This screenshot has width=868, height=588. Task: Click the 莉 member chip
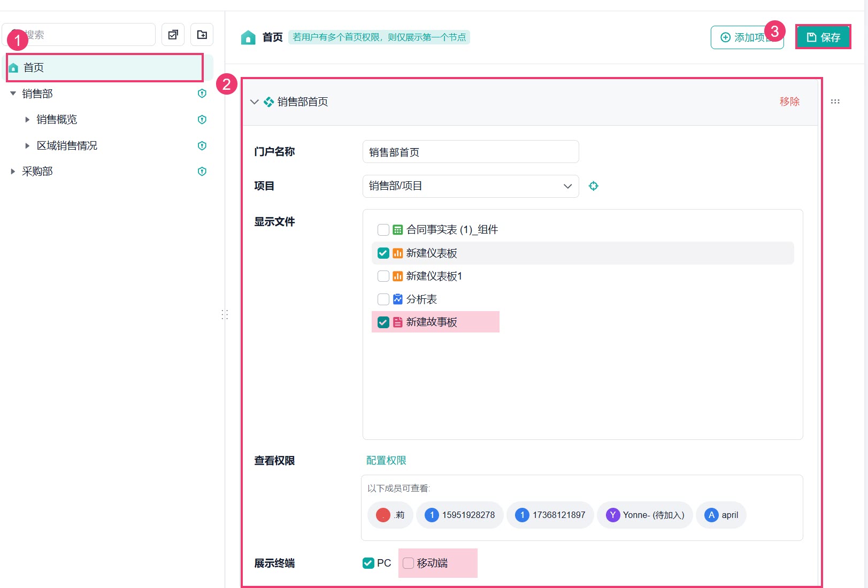(x=390, y=515)
